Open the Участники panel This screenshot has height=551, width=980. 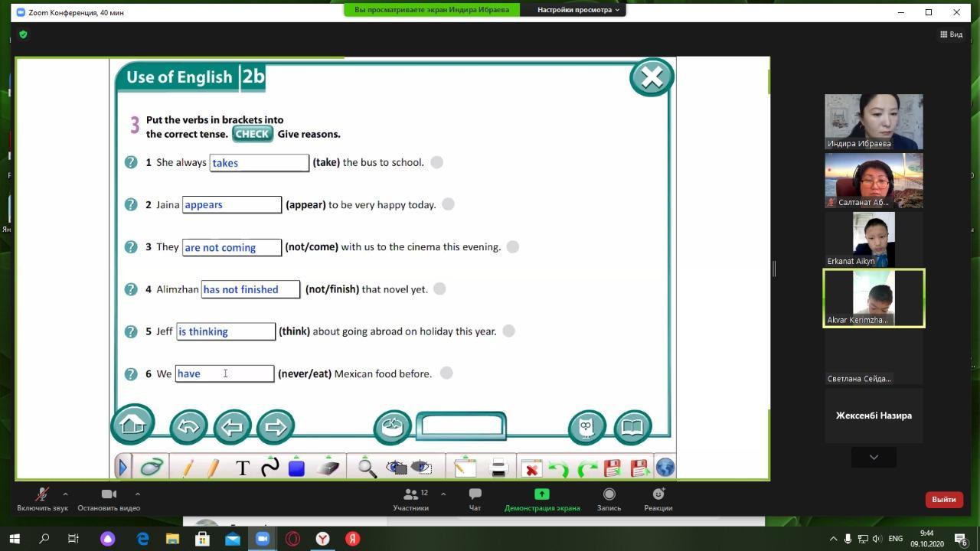(411, 499)
